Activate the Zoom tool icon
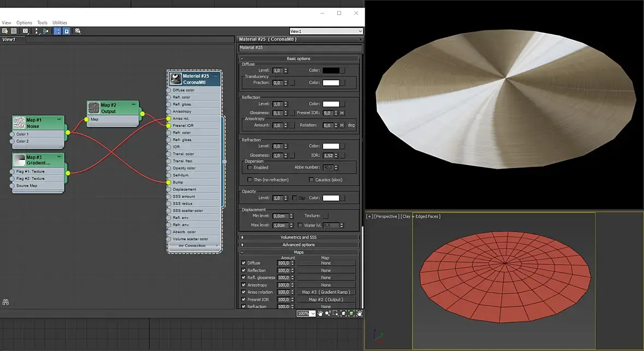 coord(327,313)
